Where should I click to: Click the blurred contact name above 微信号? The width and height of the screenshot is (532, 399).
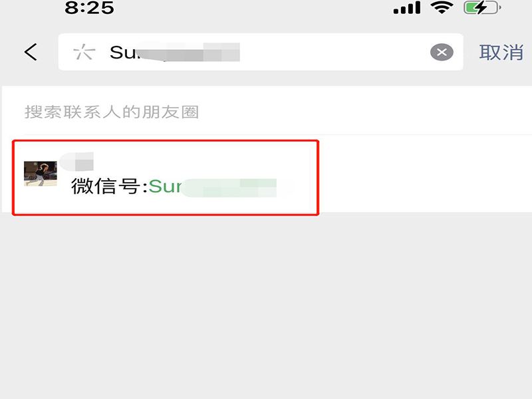click(76, 162)
